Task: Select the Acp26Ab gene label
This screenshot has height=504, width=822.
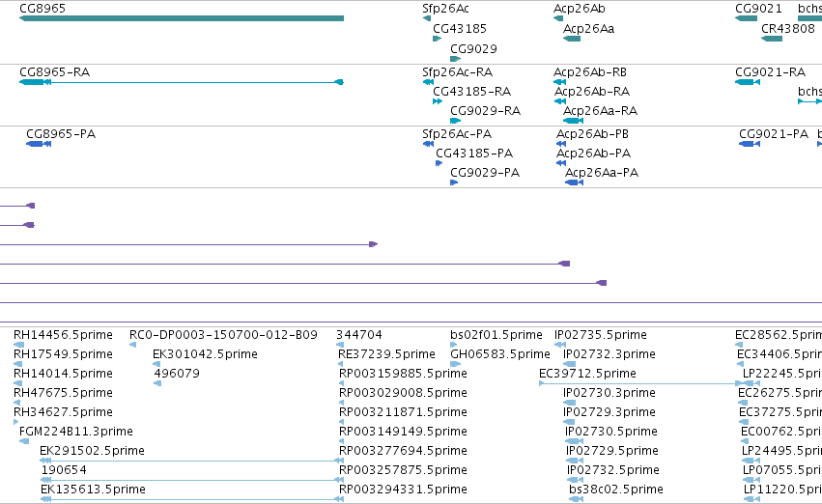Action: coord(580,9)
